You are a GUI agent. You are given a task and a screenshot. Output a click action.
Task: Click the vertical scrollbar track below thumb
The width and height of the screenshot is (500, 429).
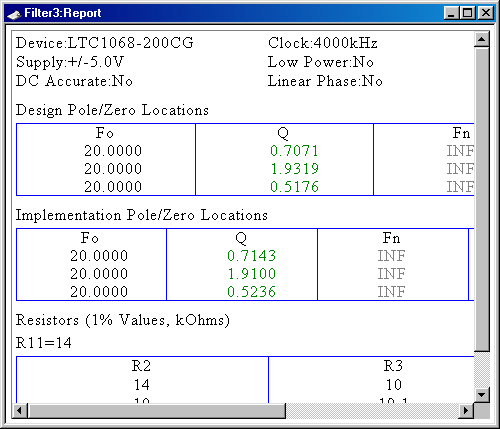point(481,369)
